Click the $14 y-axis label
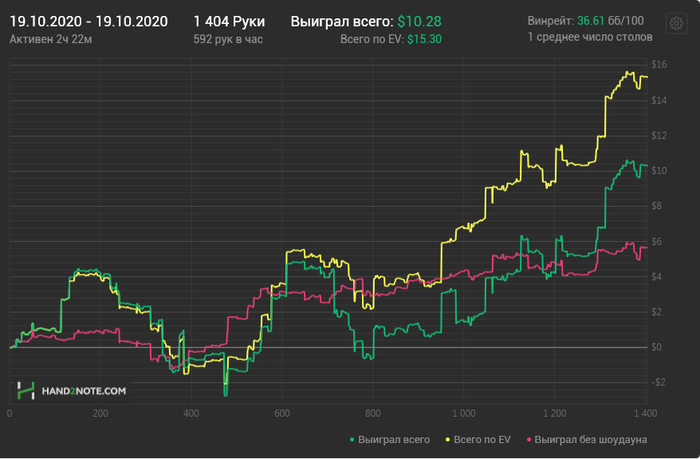 pyautogui.click(x=659, y=100)
